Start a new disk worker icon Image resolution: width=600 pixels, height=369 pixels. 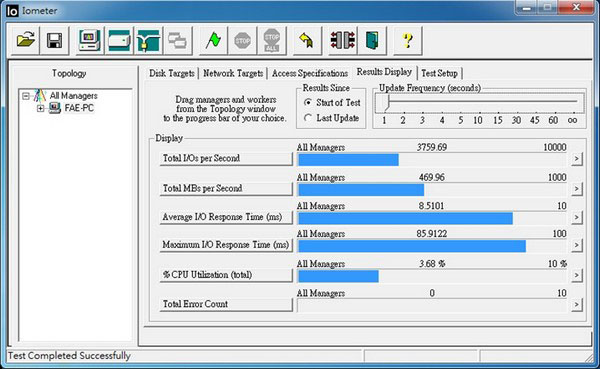[x=119, y=40]
